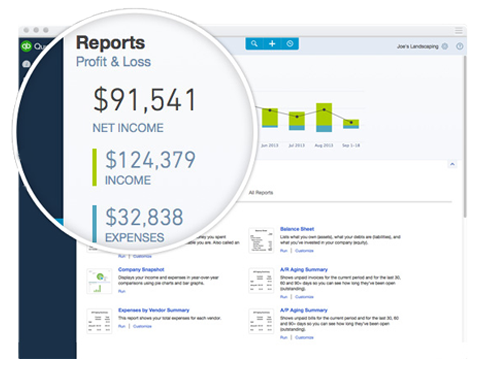The height and width of the screenshot is (369, 482).
Task: Select the Jul 2013 green income bar
Action: pos(297,119)
